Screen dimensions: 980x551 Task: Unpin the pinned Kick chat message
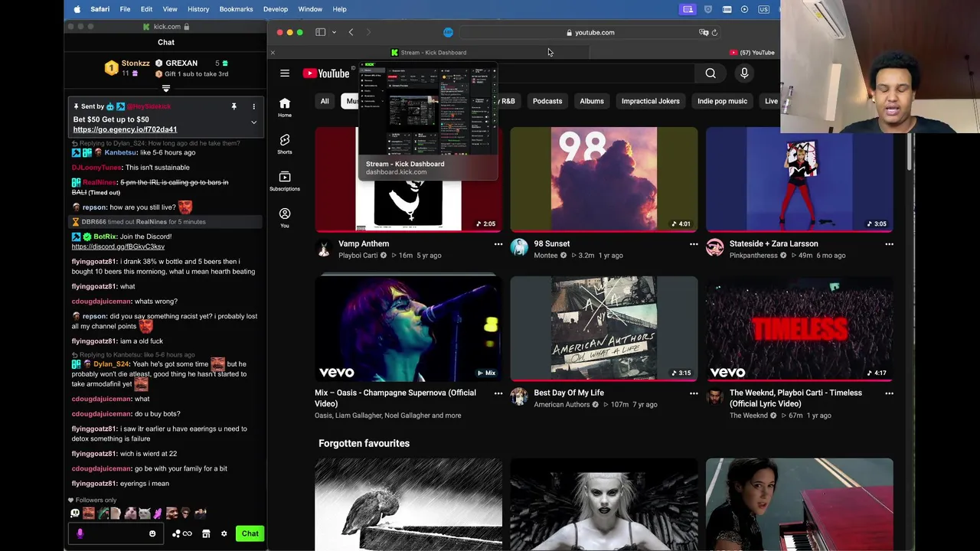coord(234,106)
